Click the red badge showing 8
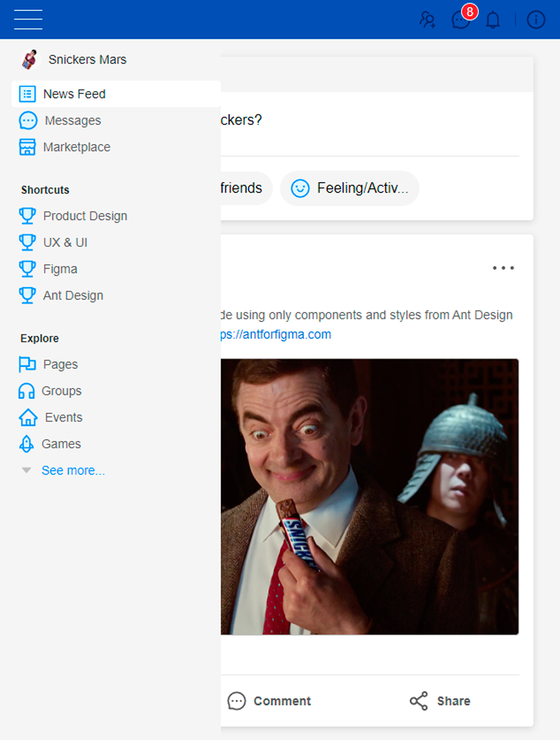This screenshot has width=560, height=747. [470, 11]
